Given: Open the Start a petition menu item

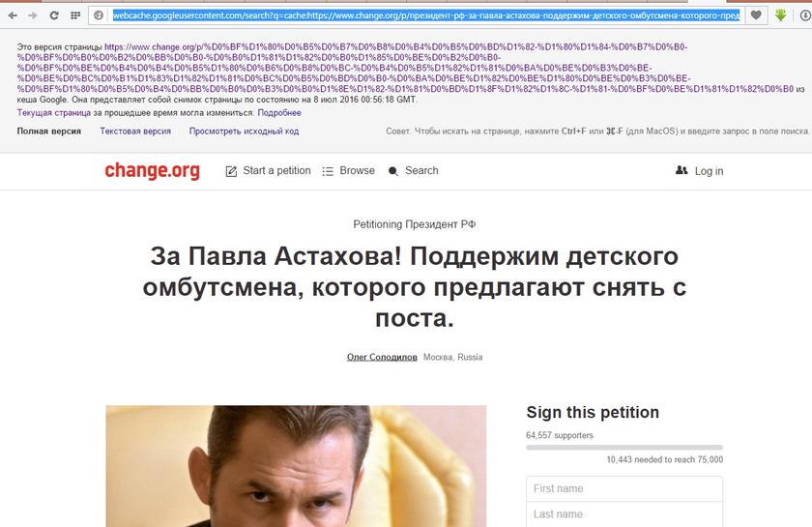Looking at the screenshot, I should (269, 170).
